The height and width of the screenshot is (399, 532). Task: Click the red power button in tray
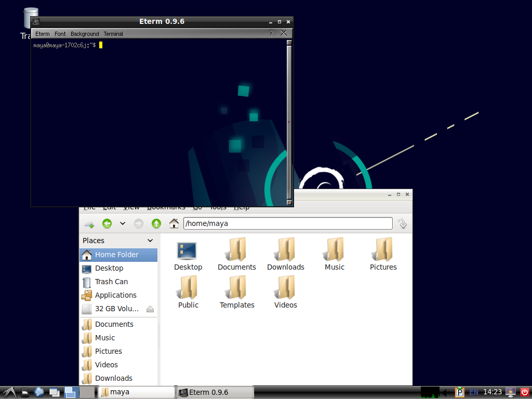tap(524, 392)
